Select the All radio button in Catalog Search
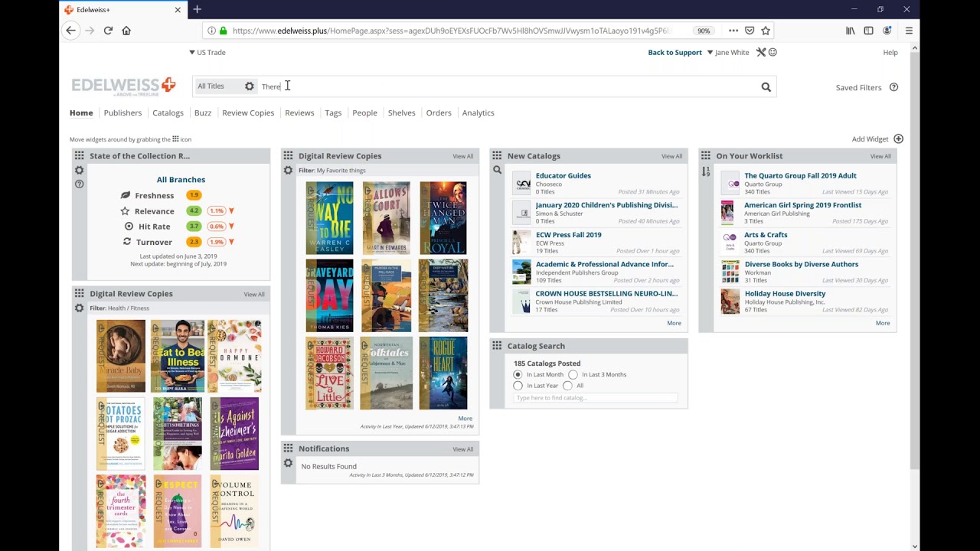 point(567,386)
